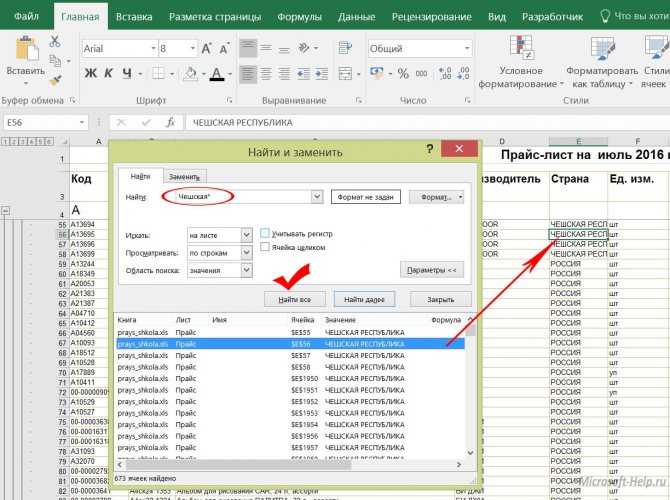Click the increase indent icon
Screen dimensions: 670x500
click(321, 74)
